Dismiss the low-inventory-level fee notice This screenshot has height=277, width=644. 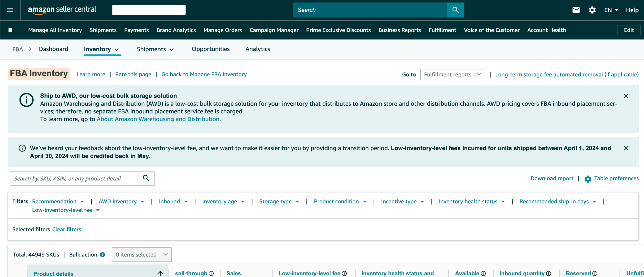(626, 148)
